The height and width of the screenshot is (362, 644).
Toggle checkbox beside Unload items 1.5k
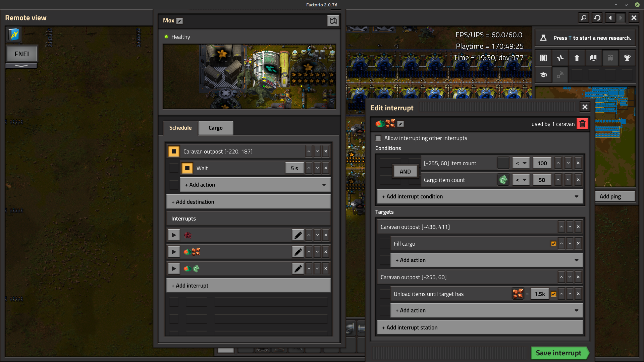tap(553, 294)
